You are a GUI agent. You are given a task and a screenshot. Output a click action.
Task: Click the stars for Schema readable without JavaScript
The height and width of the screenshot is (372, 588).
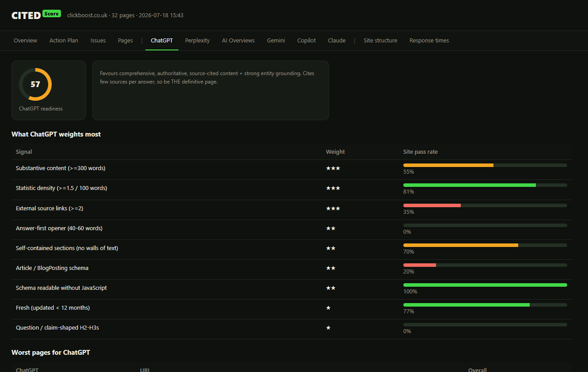coord(331,288)
